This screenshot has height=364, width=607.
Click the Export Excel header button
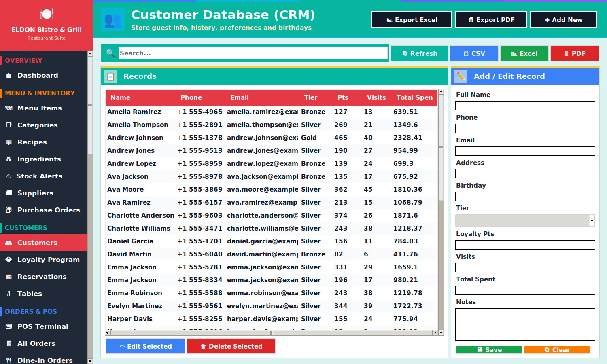(412, 20)
